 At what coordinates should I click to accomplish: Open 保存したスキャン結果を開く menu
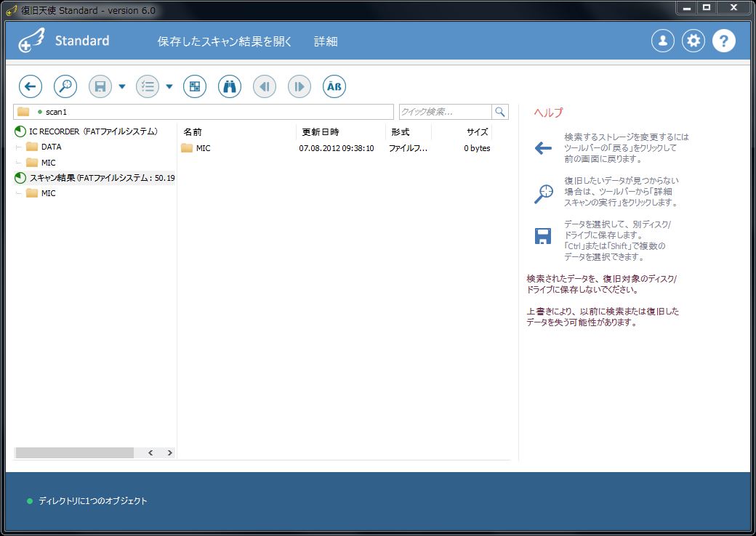point(225,41)
